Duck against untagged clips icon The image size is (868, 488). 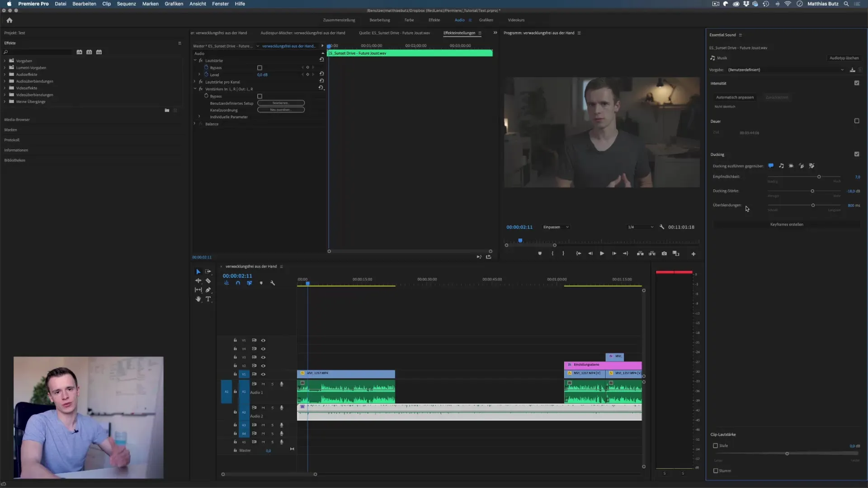point(811,166)
